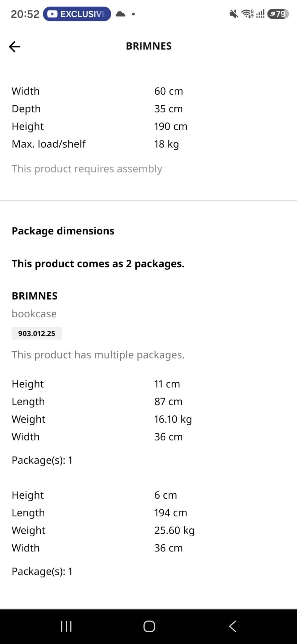Tap the clock showing 20:52

25,14
